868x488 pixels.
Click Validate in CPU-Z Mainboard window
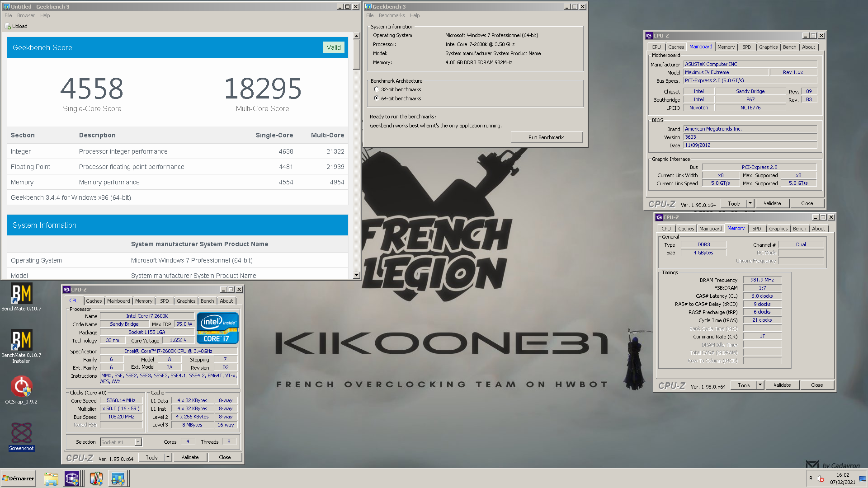tap(772, 203)
